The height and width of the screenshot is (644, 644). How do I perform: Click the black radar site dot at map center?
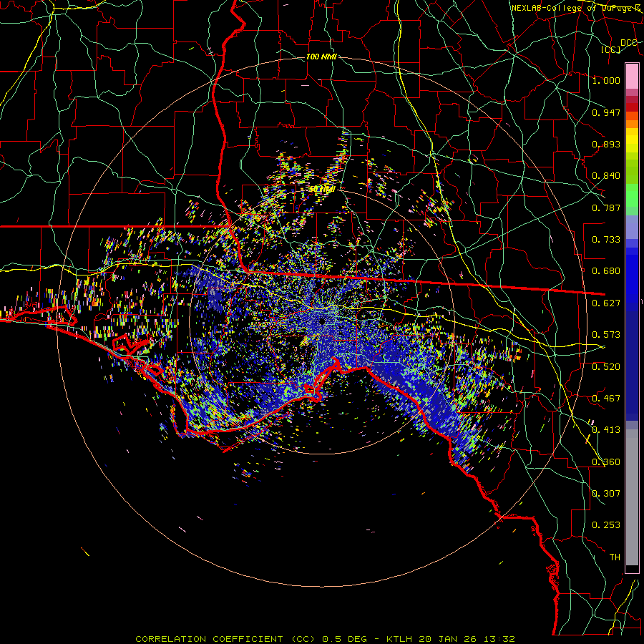pyautogui.click(x=321, y=321)
